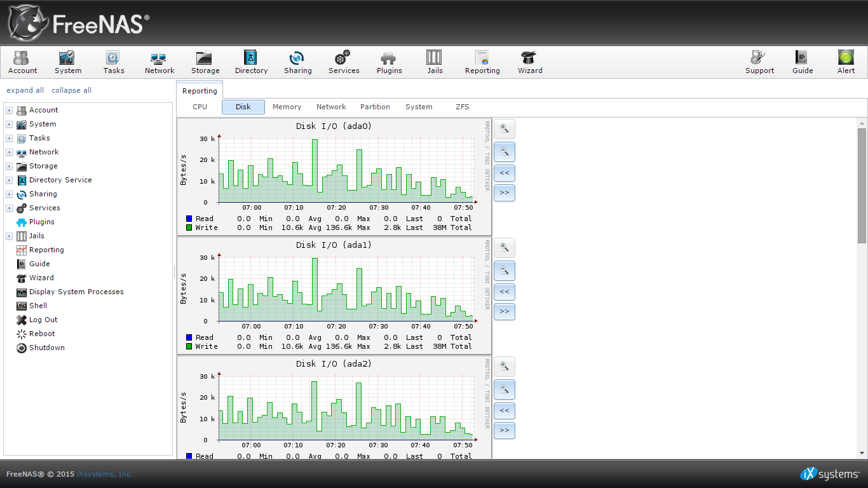
Task: Expand the Jails tree node
Action: (10, 236)
